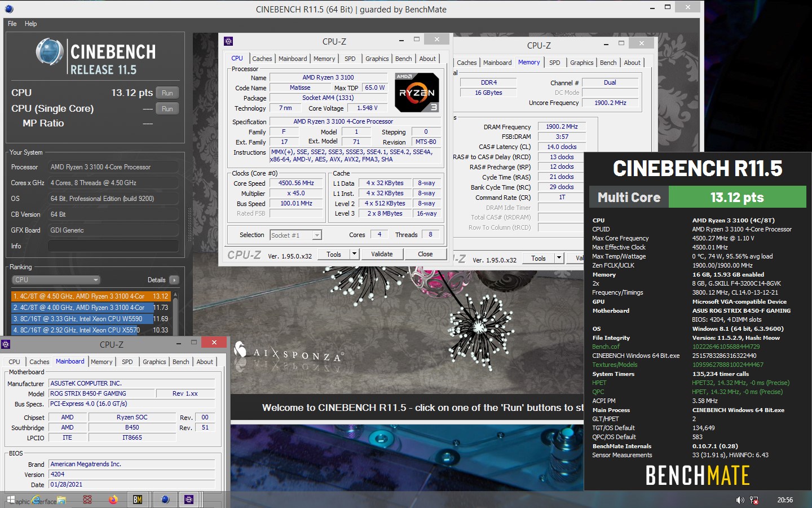Click Tools button in Memory CPU-Z window
Image resolution: width=812 pixels, height=508 pixels.
pos(539,259)
